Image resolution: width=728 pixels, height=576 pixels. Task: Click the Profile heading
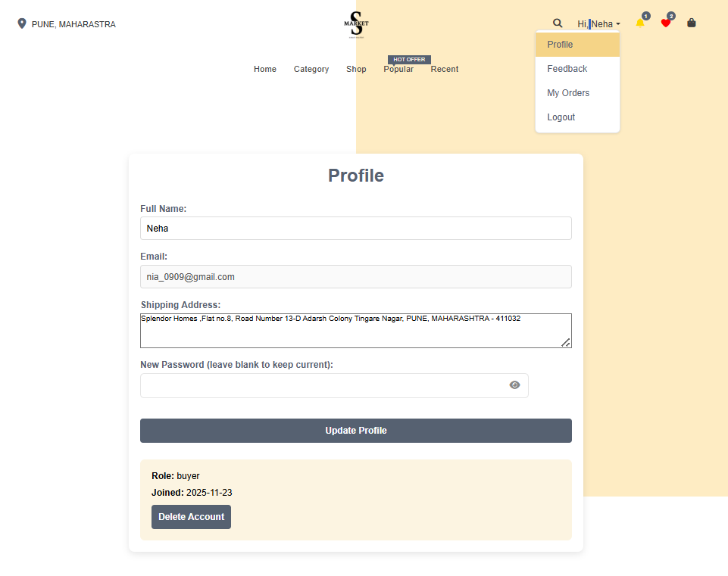tap(355, 176)
